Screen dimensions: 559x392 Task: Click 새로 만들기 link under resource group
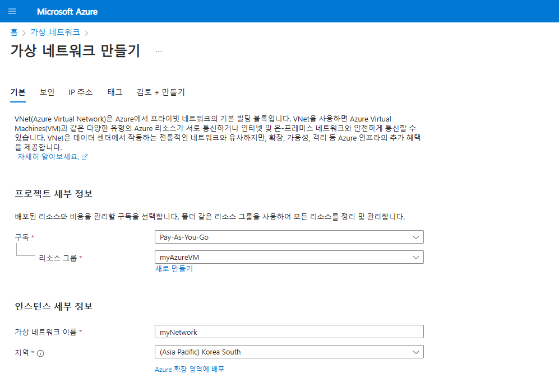coord(174,269)
